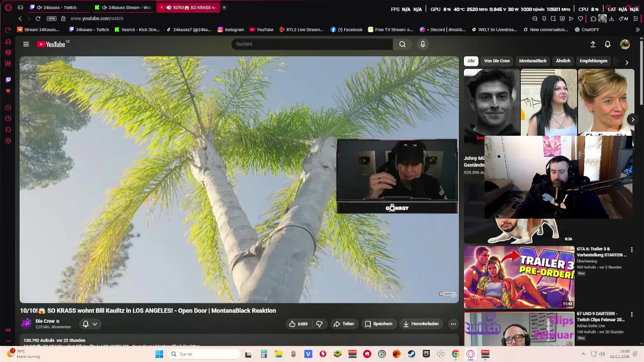Open Google Chrome icon on taskbar
The width and height of the screenshot is (644, 362).
[x=455, y=354]
